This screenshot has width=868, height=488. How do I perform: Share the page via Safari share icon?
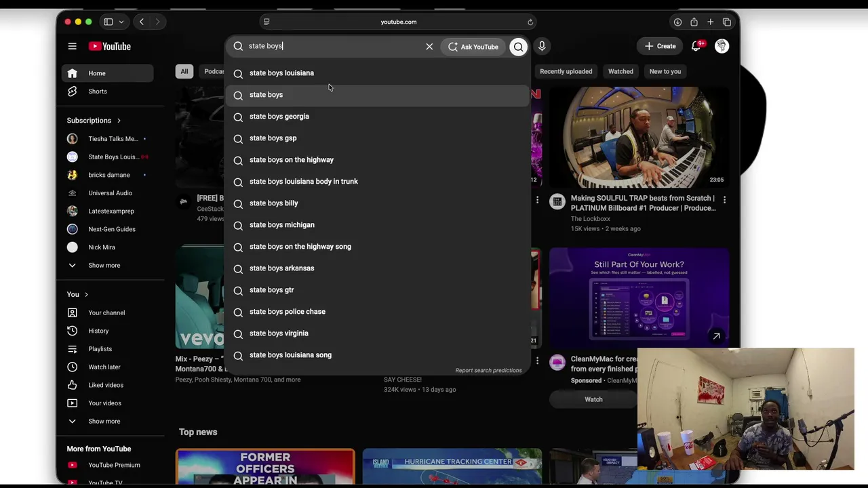click(x=694, y=22)
